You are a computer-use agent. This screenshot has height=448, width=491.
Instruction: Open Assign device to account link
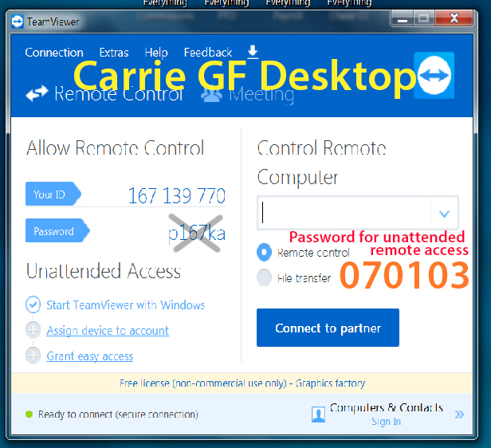point(108,331)
